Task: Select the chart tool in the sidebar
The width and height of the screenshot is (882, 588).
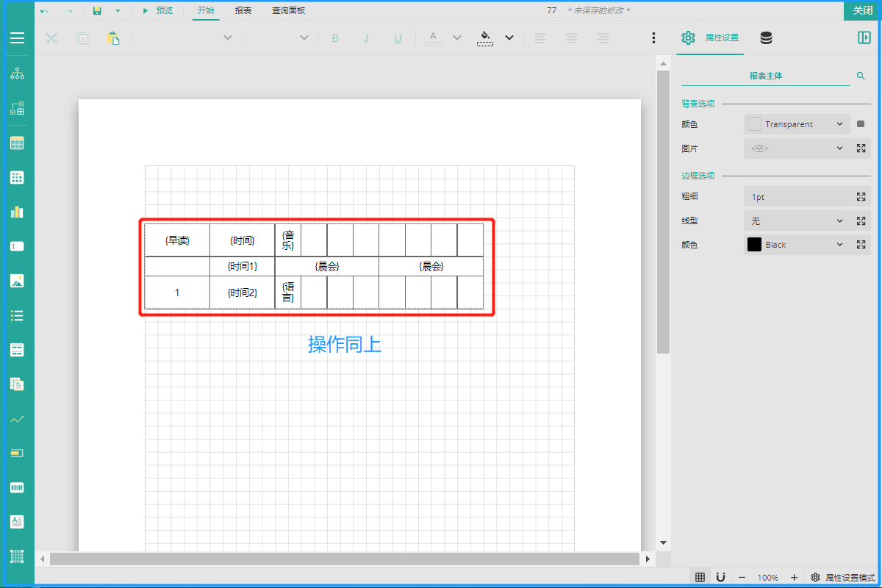Action: pyautogui.click(x=17, y=212)
